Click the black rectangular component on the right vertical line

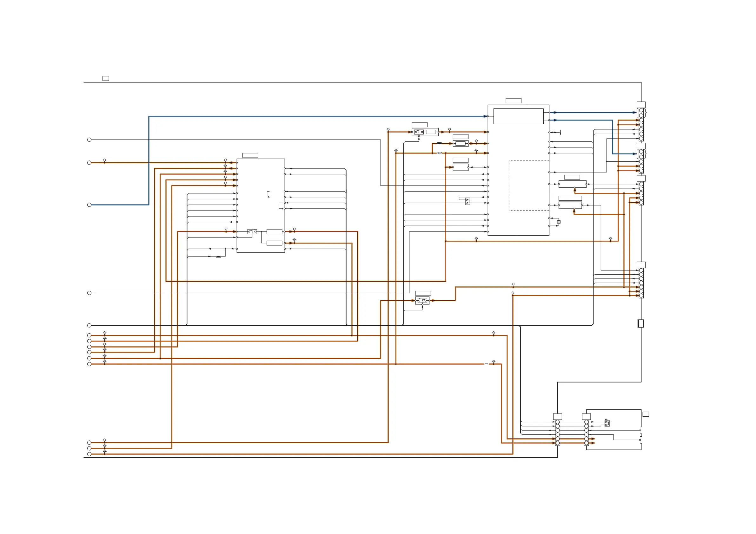640,323
